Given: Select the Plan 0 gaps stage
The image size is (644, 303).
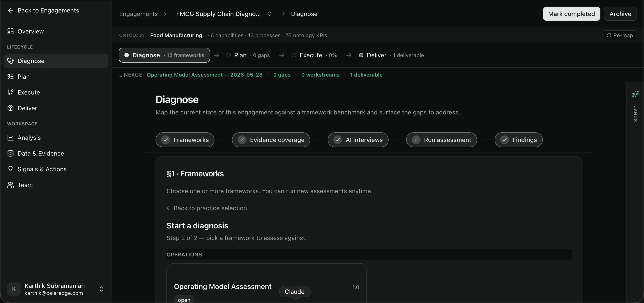Looking at the screenshot, I should tap(248, 55).
